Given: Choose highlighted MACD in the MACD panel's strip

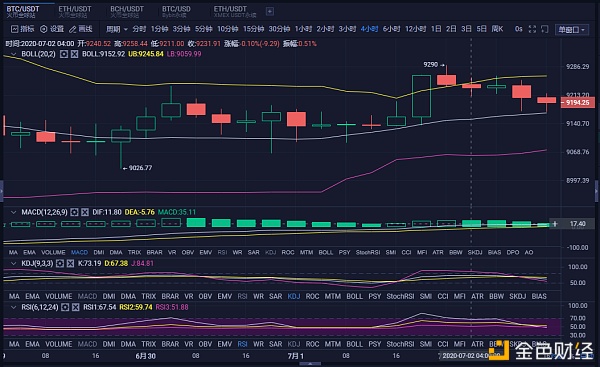Looking at the screenshot, I should 79,253.
